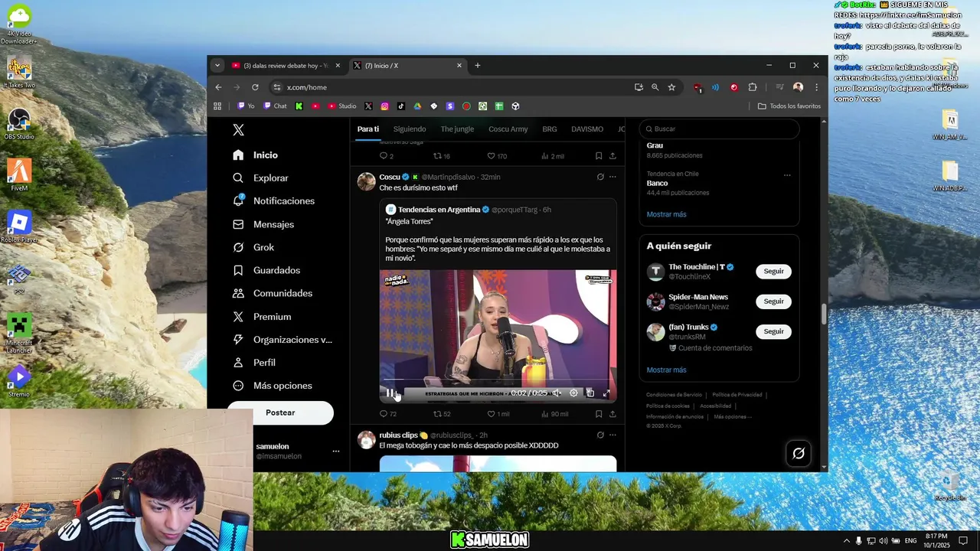
Task: Open Chrome tab search dropdown
Action: tap(217, 66)
